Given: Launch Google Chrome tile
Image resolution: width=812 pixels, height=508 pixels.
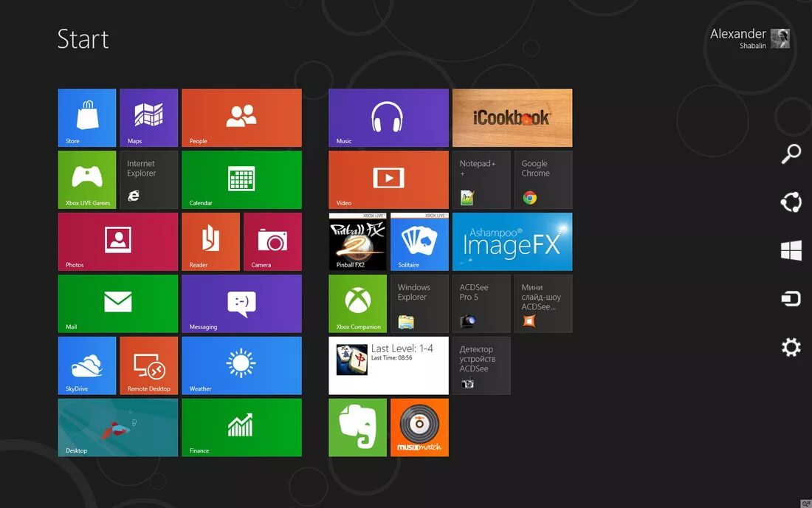Looking at the screenshot, I should click(543, 179).
